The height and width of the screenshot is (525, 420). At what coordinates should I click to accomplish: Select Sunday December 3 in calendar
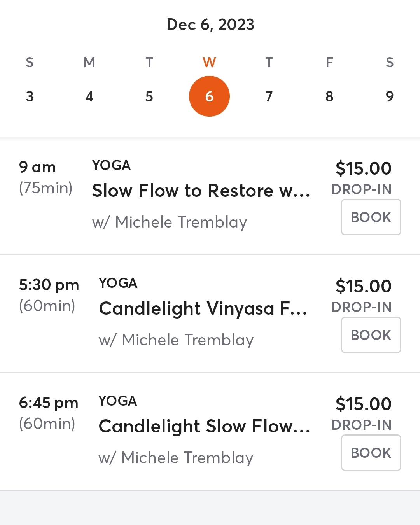(30, 96)
